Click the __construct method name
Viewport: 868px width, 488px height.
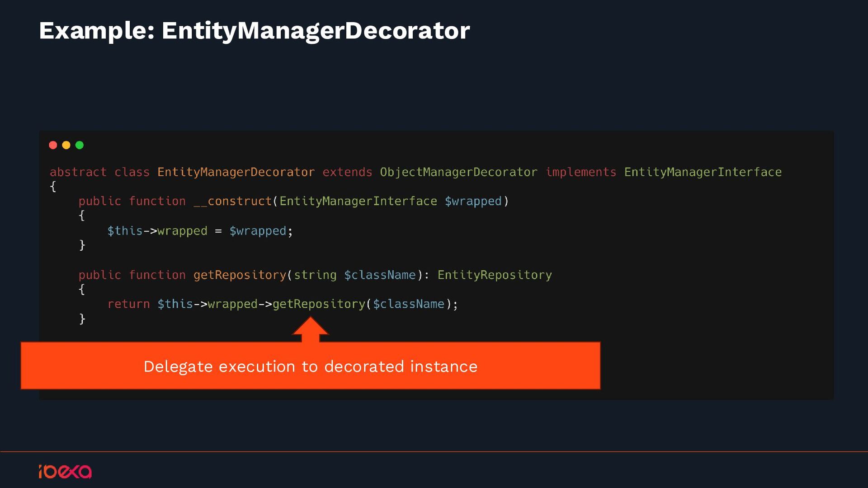232,201
